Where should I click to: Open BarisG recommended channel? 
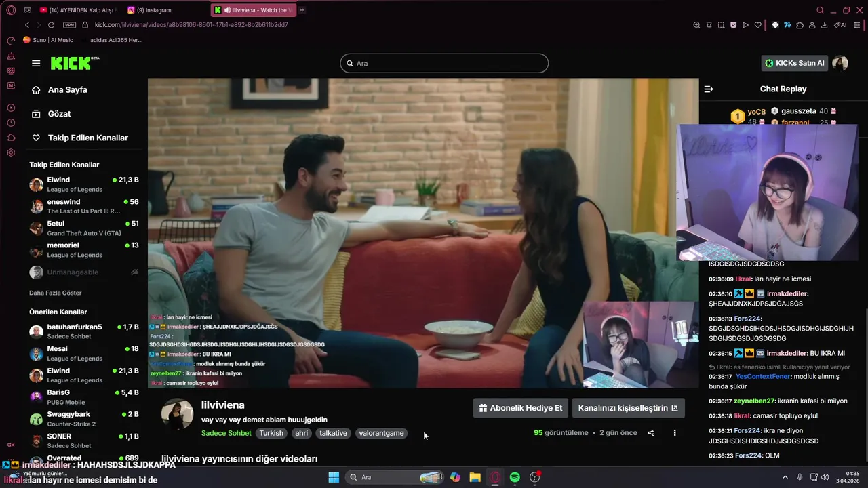85,396
